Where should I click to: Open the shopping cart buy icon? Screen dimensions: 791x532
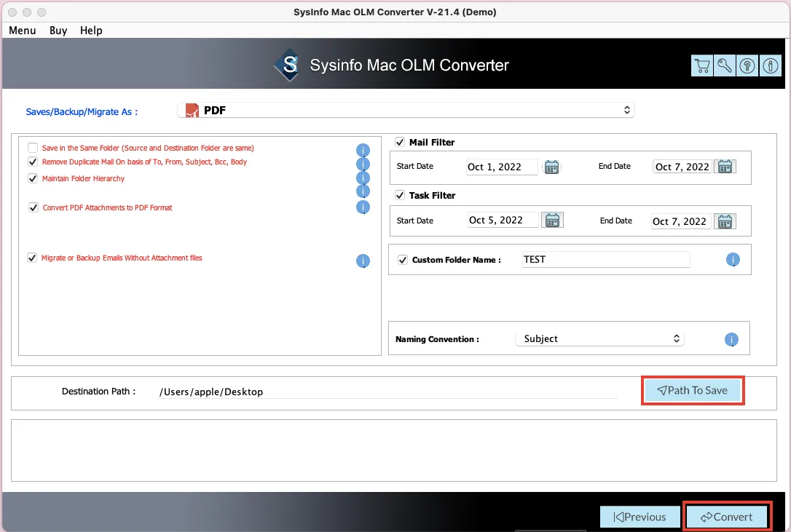pos(701,65)
